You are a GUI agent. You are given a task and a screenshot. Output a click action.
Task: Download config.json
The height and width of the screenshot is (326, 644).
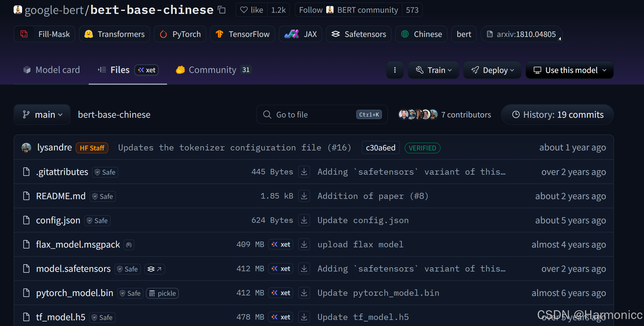pyautogui.click(x=304, y=220)
